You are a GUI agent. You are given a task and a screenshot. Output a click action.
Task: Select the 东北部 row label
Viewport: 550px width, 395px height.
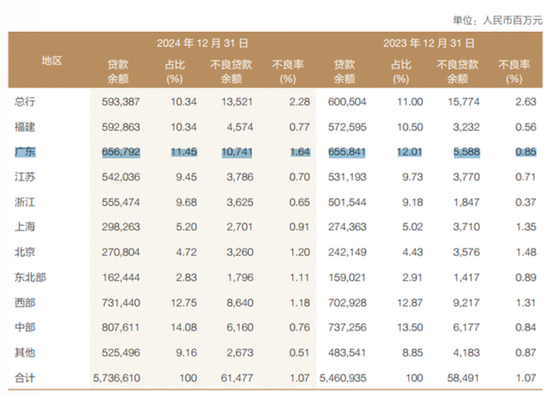click(x=30, y=277)
